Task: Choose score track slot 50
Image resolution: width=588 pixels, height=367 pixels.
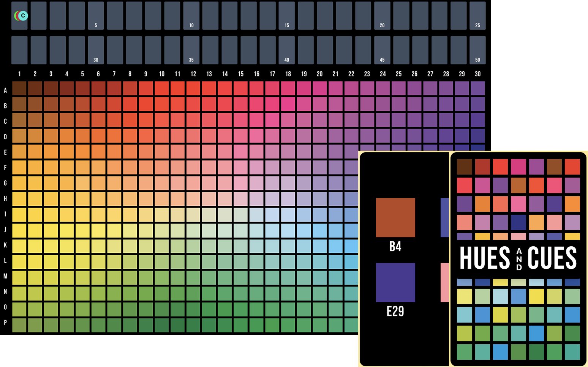Action: click(477, 50)
